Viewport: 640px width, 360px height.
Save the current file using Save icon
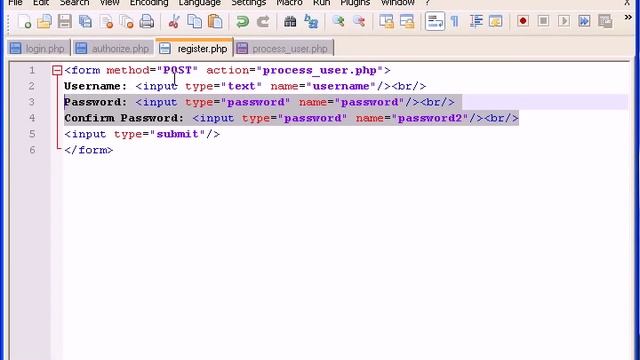pos(64,21)
